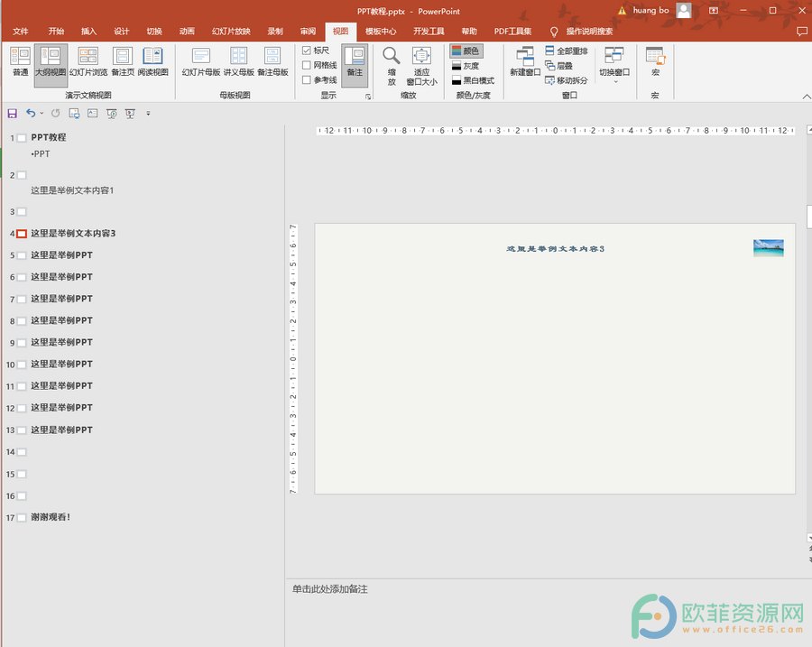812x647 pixels.
Task: Click the beach picture on the slide
Action: tap(768, 248)
